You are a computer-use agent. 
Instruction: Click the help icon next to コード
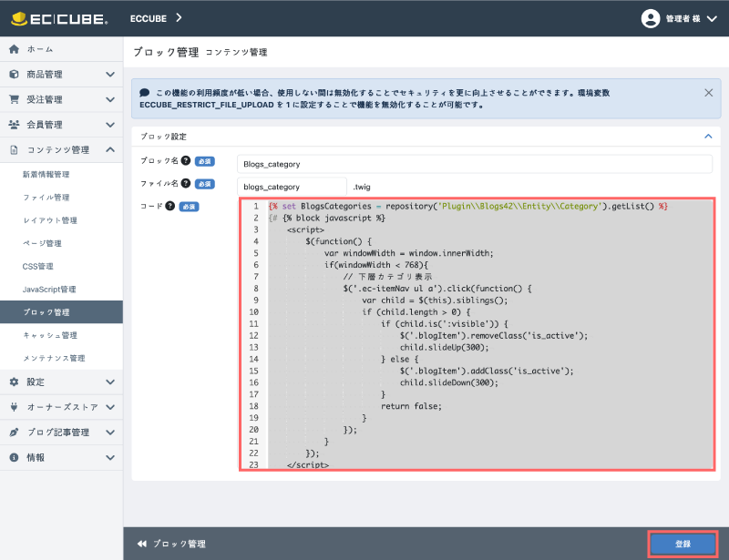tap(170, 207)
